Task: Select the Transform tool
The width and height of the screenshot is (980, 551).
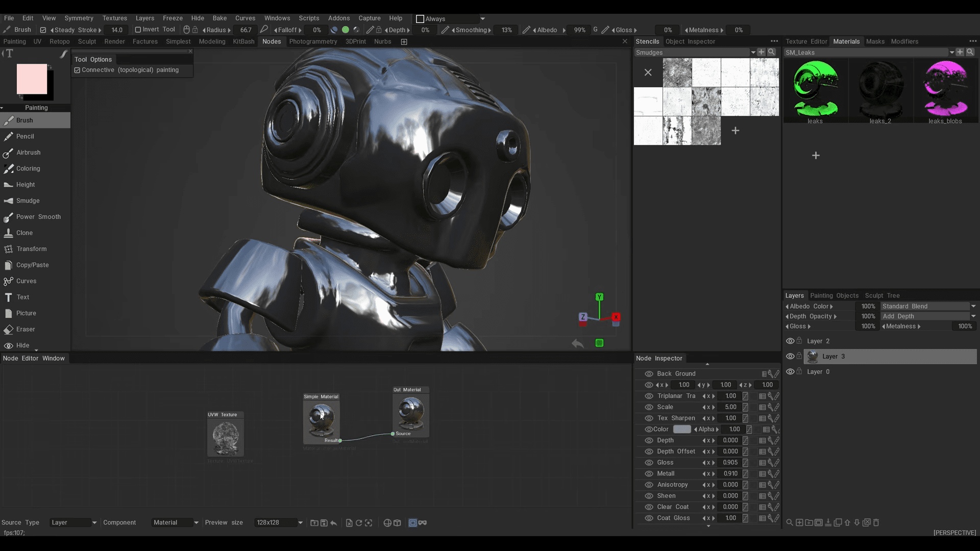Action: coord(35,249)
